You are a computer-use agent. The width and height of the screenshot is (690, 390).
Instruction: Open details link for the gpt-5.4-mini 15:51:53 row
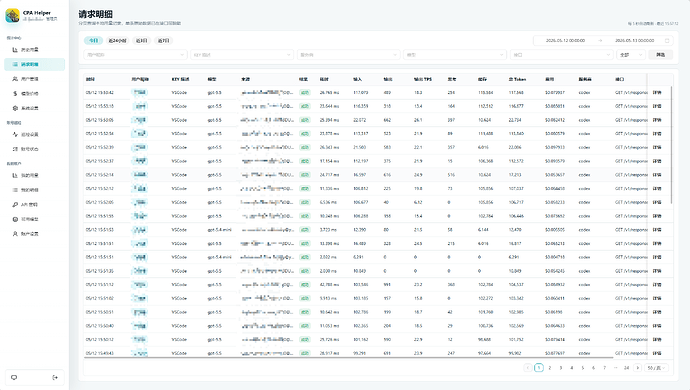coord(657,230)
